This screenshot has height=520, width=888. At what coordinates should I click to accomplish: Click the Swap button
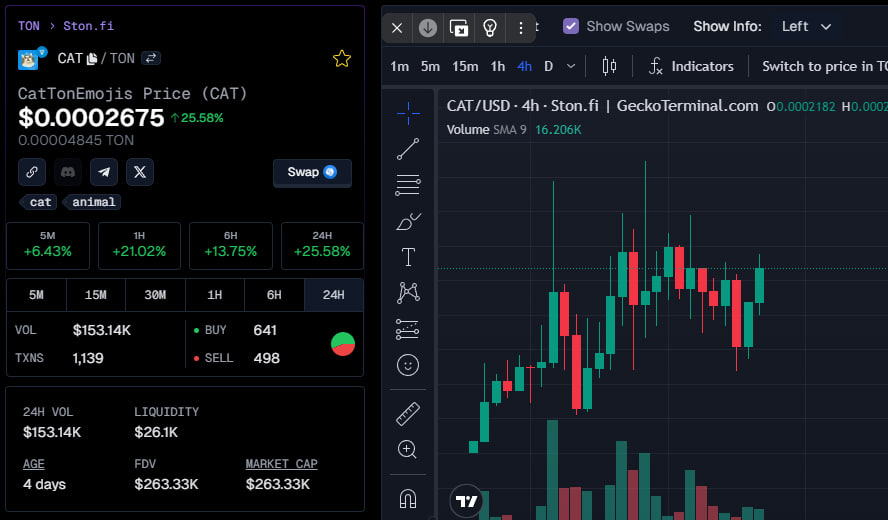(x=312, y=172)
